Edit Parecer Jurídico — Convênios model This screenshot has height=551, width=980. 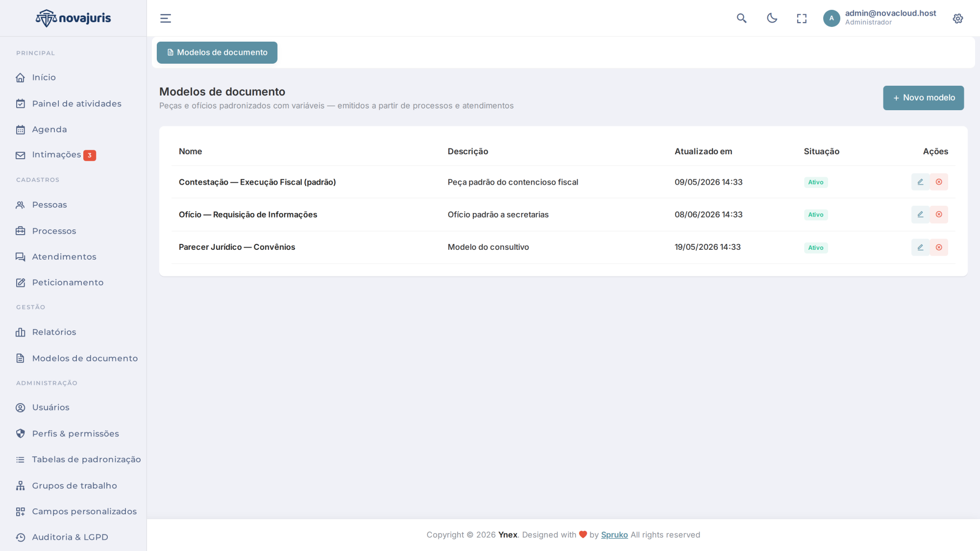click(x=920, y=247)
